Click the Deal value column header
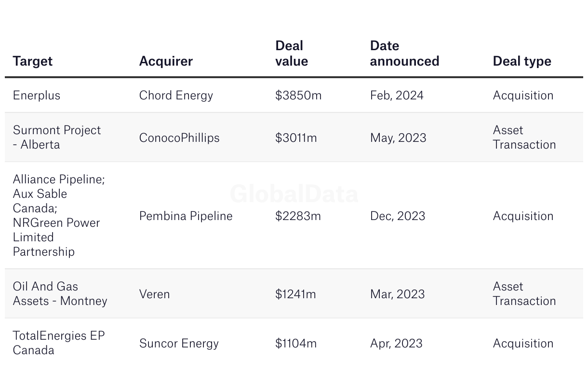 292,54
